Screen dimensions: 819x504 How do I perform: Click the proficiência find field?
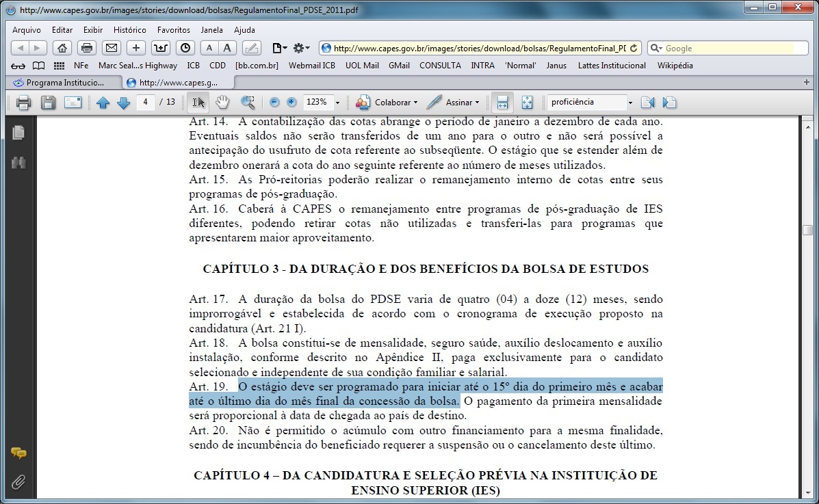pos(587,103)
